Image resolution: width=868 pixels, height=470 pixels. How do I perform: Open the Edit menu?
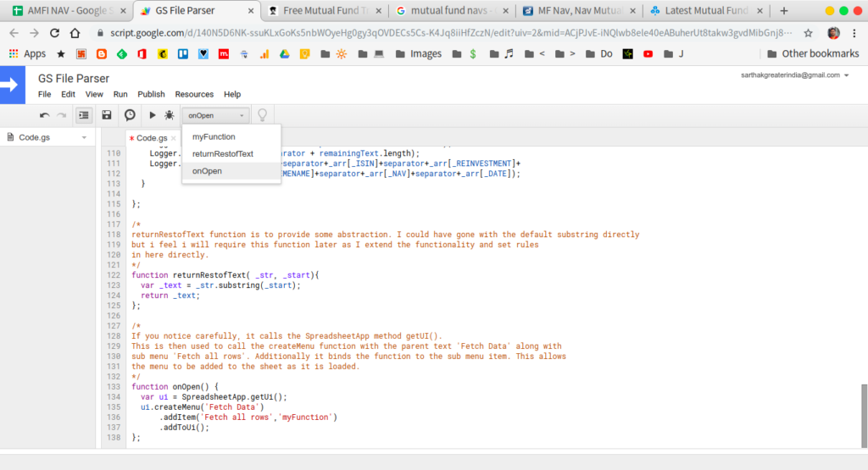pos(68,95)
